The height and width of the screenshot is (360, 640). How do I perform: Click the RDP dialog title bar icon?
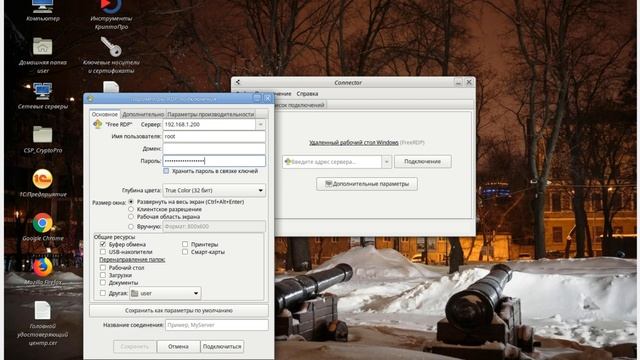(x=90, y=98)
